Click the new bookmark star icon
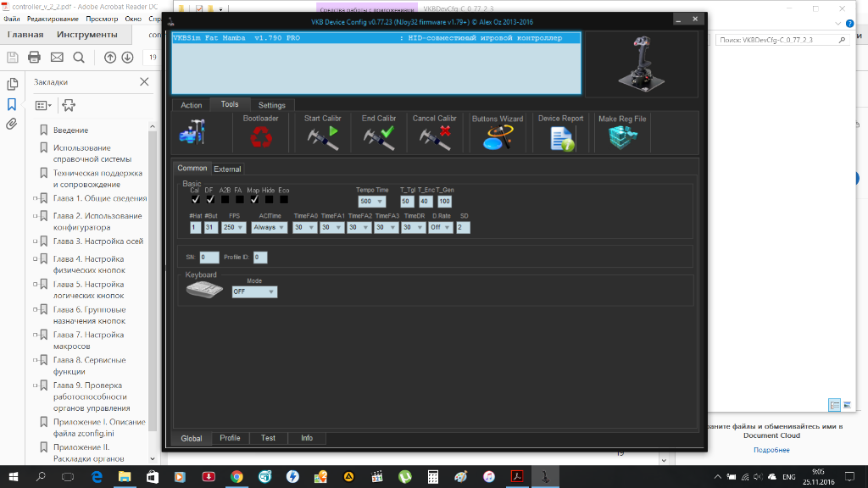This screenshot has width=868, height=488. [x=69, y=105]
